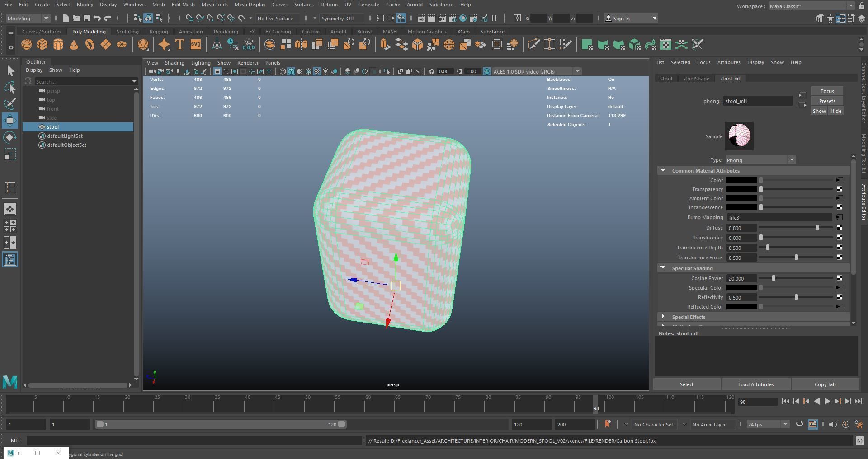Click the Undo arrow icon
This screenshot has height=459, width=868.
click(x=97, y=18)
